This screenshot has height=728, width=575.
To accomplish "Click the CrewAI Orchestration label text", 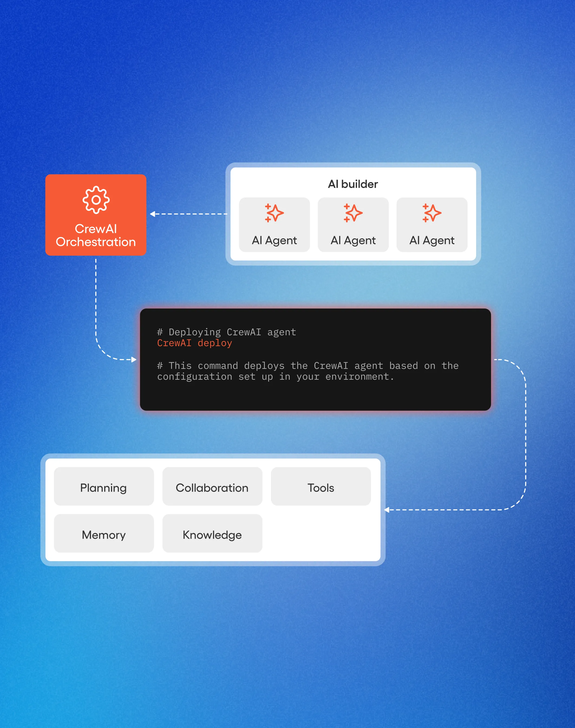I will (x=96, y=235).
